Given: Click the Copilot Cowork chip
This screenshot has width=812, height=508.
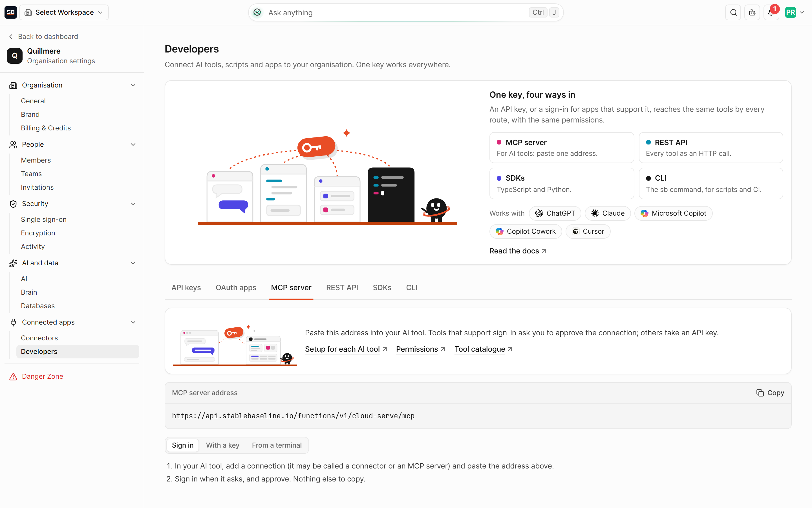Looking at the screenshot, I should tap(526, 231).
